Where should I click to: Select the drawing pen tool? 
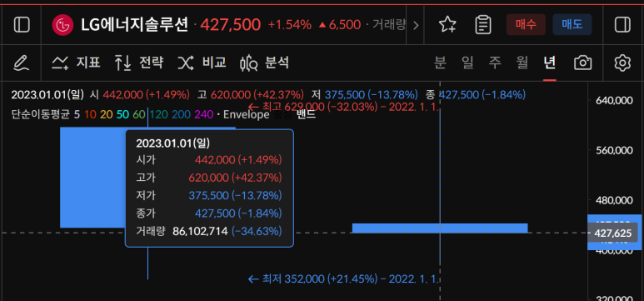coord(21,63)
